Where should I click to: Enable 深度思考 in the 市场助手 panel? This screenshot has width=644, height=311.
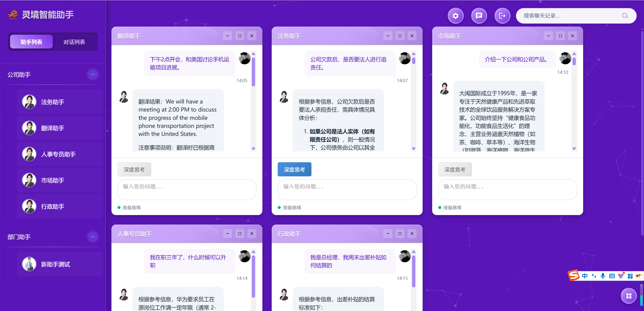point(455,170)
